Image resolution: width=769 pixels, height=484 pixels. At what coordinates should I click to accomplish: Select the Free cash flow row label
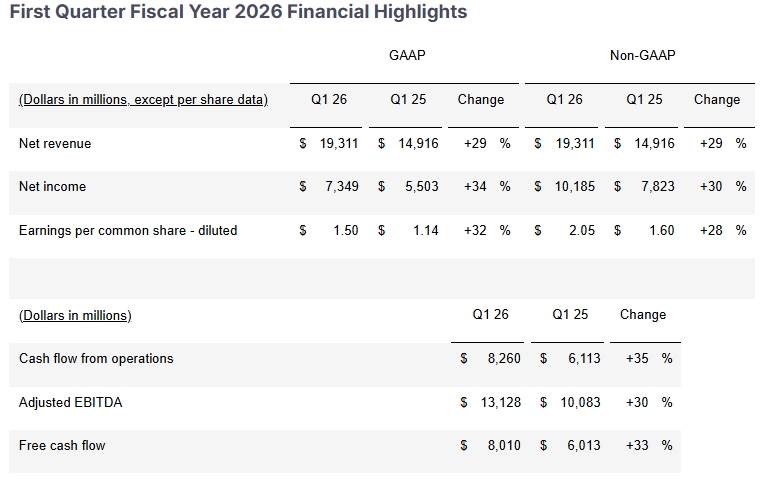[x=62, y=445]
